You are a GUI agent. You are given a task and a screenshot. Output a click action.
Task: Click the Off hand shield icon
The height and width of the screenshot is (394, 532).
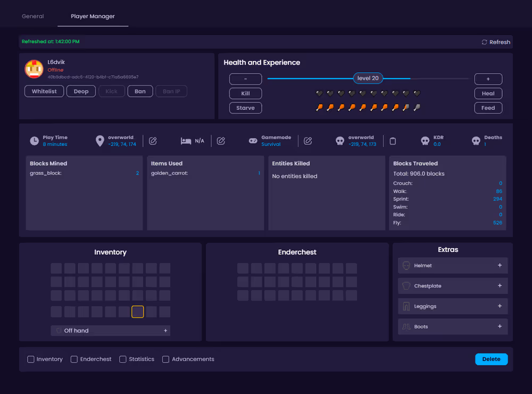click(59, 331)
